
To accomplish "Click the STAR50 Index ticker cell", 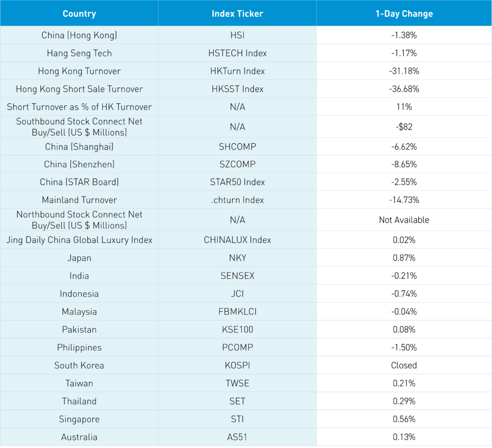I will [237, 182].
